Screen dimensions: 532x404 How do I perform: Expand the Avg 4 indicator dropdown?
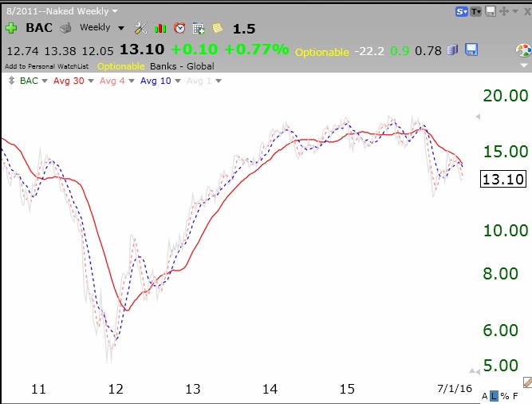pyautogui.click(x=132, y=81)
